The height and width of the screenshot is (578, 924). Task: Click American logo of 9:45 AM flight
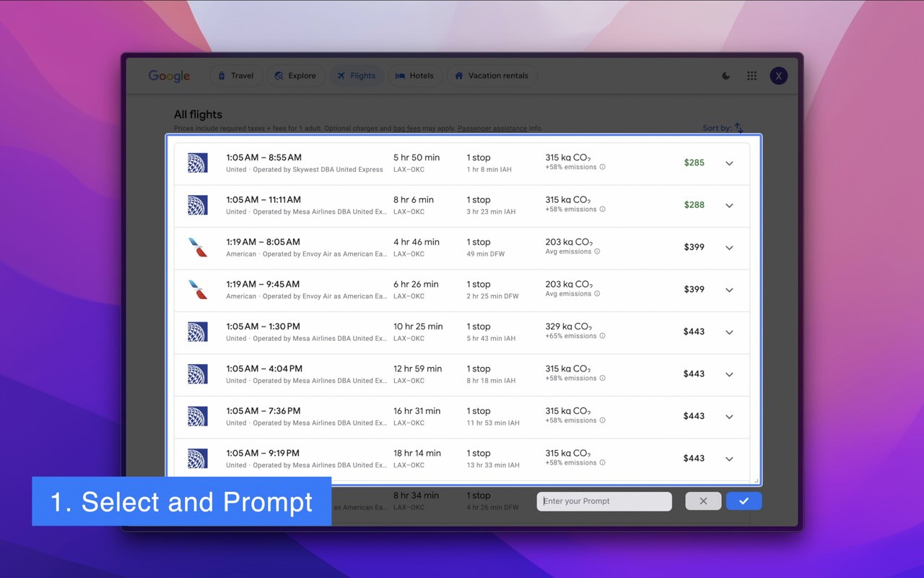(x=197, y=290)
